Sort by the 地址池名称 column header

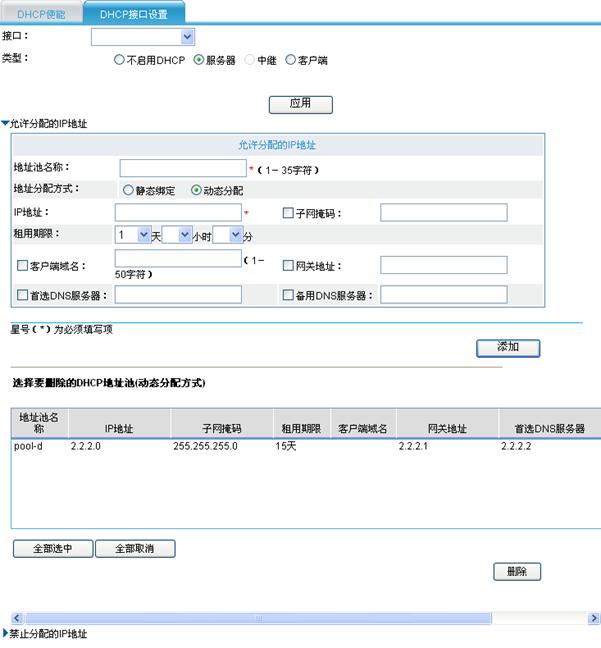[x=39, y=423]
